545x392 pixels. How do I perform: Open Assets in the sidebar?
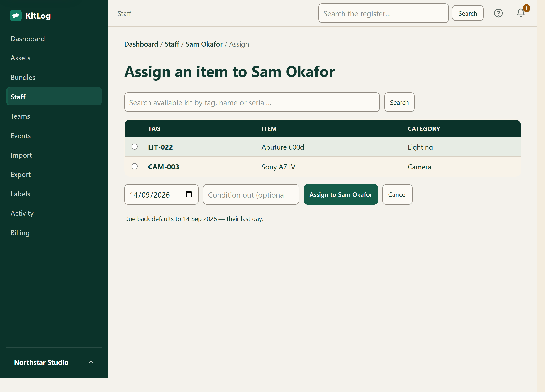click(x=54, y=58)
